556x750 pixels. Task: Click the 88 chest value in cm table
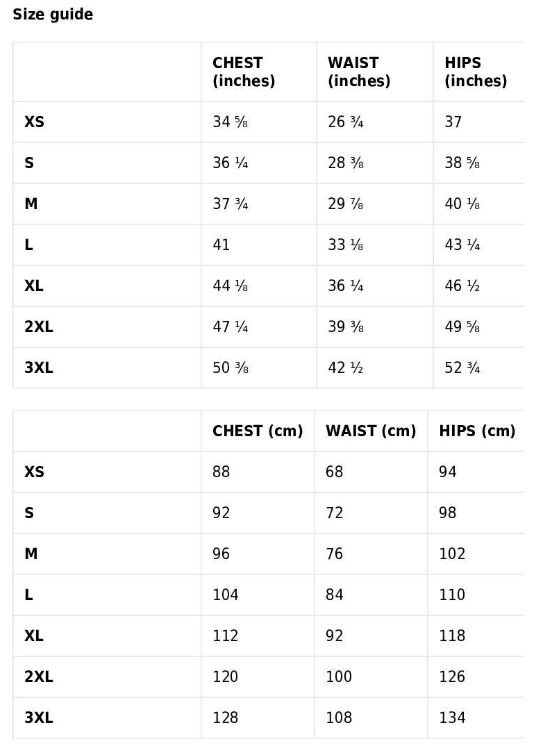(x=221, y=472)
